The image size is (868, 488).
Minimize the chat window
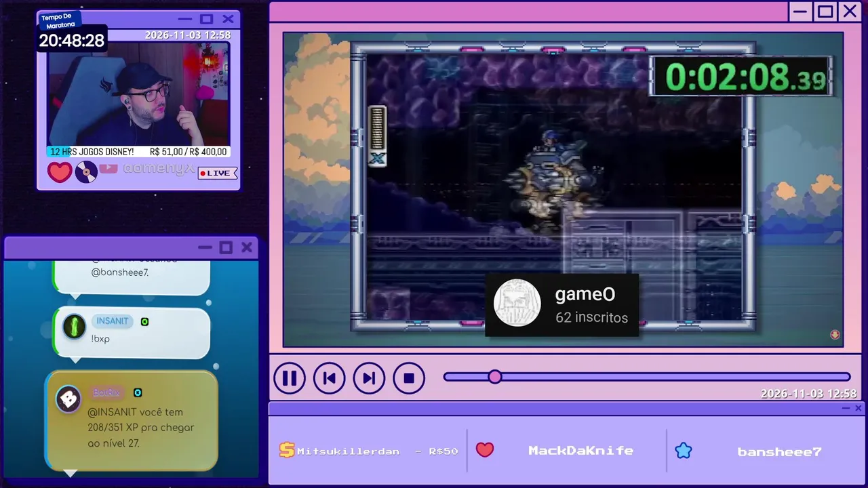click(205, 247)
